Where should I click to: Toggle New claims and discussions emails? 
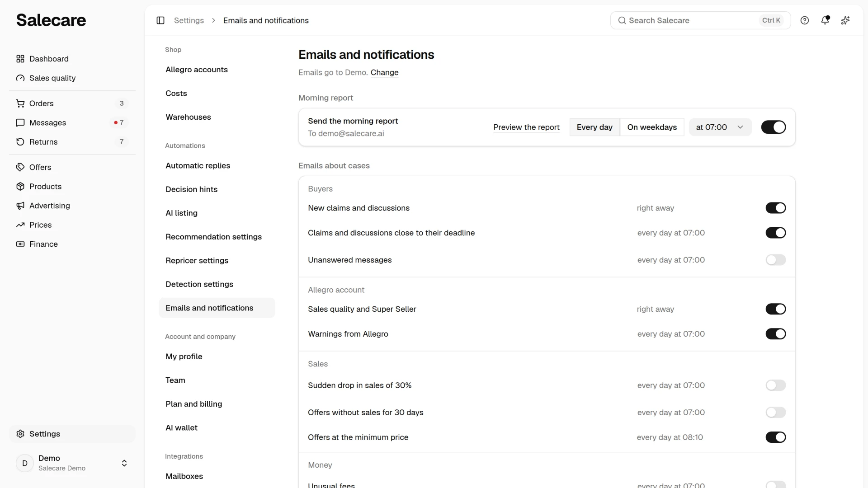pos(776,208)
